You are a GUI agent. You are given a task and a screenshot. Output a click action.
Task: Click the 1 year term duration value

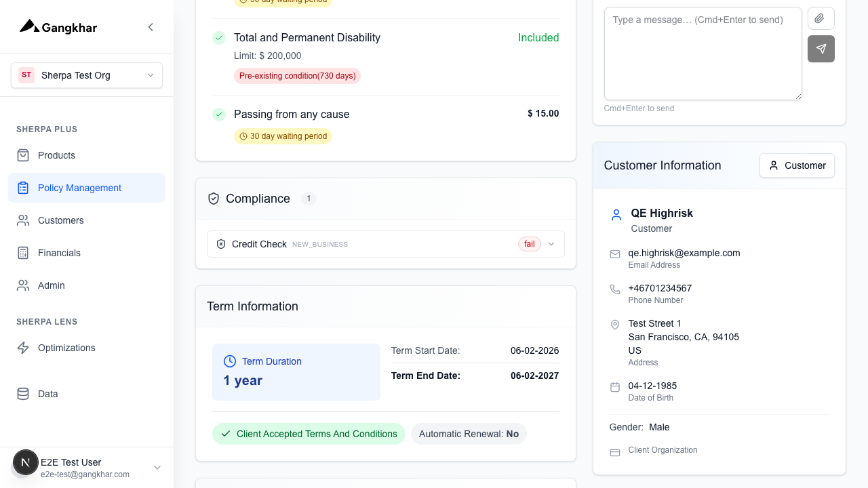tap(243, 380)
